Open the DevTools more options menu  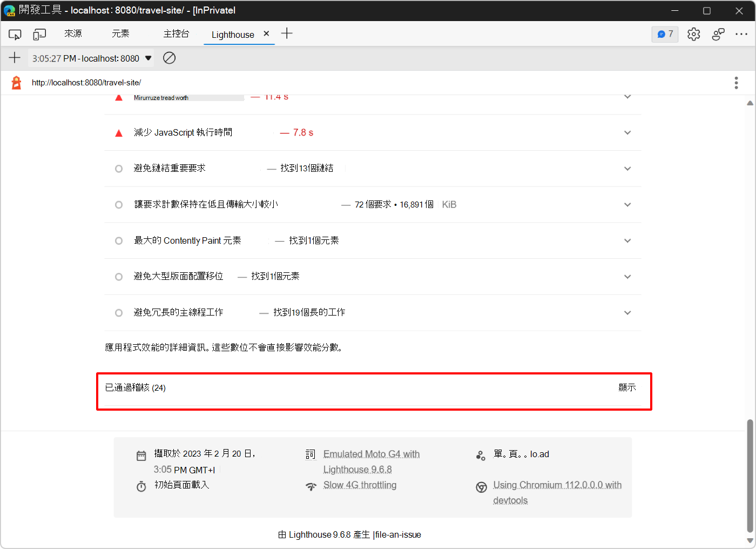pos(741,34)
